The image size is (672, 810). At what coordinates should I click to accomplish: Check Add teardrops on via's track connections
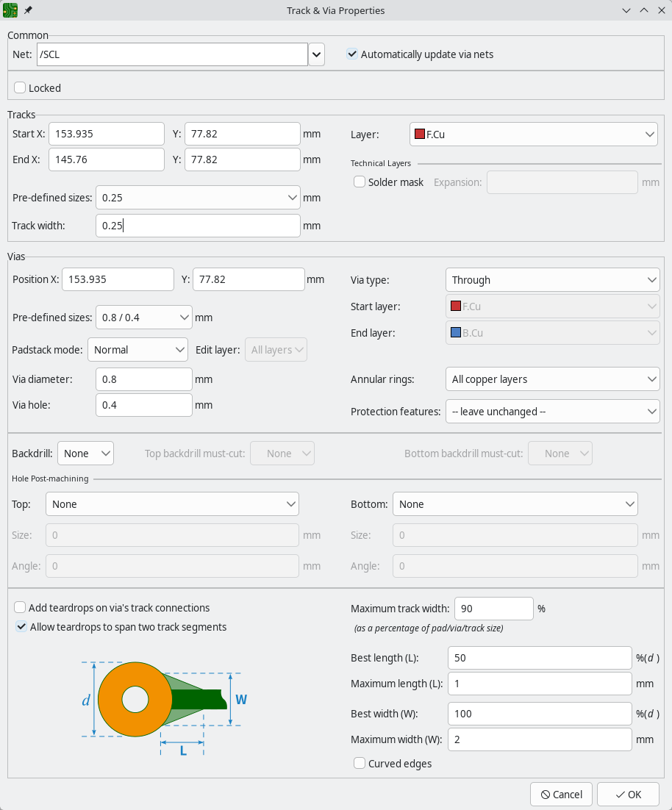click(x=20, y=608)
